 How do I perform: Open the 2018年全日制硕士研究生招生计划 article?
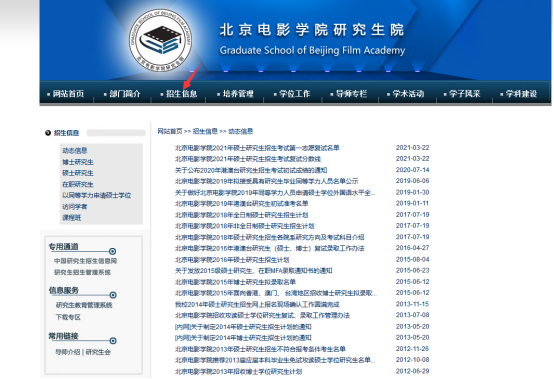click(242, 215)
